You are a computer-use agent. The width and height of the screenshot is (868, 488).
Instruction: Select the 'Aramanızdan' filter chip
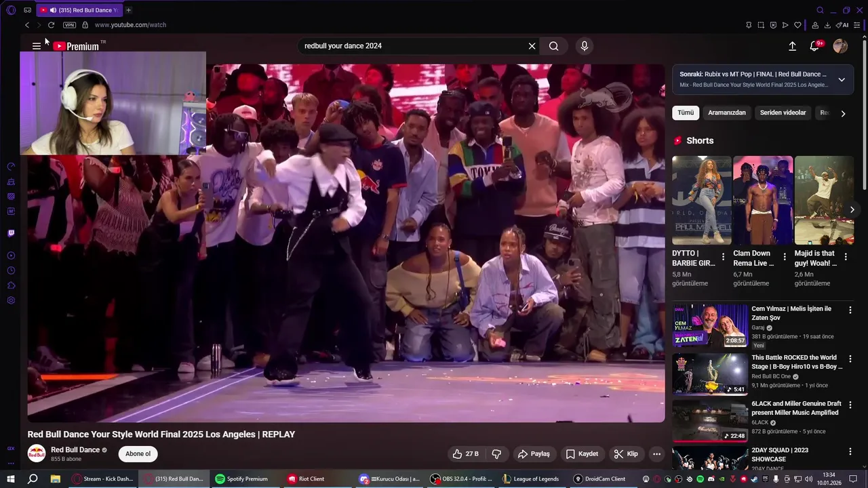727,113
